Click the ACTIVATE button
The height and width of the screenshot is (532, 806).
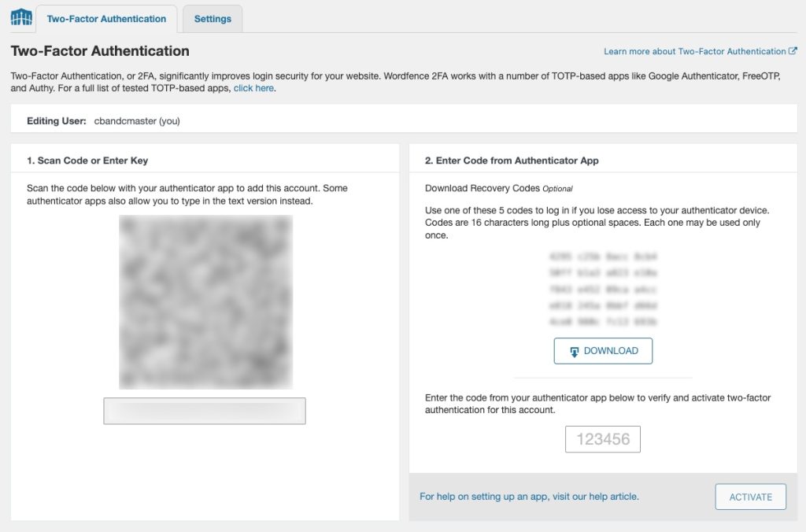tap(750, 497)
